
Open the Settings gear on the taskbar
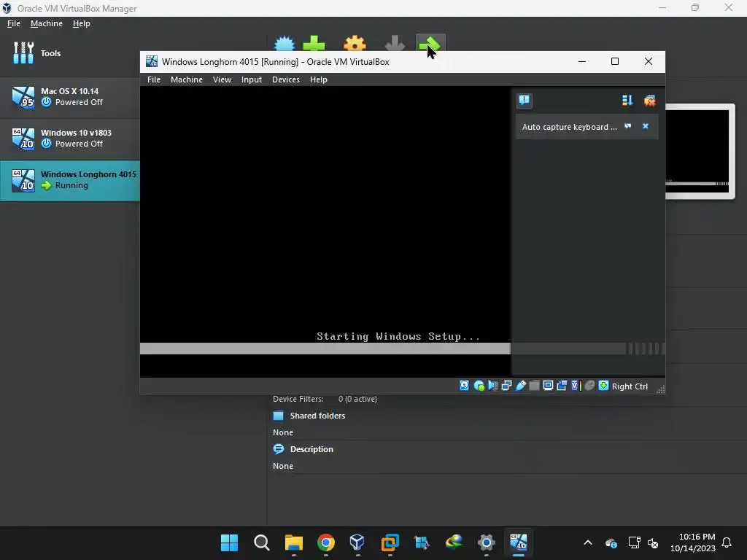[x=487, y=542]
